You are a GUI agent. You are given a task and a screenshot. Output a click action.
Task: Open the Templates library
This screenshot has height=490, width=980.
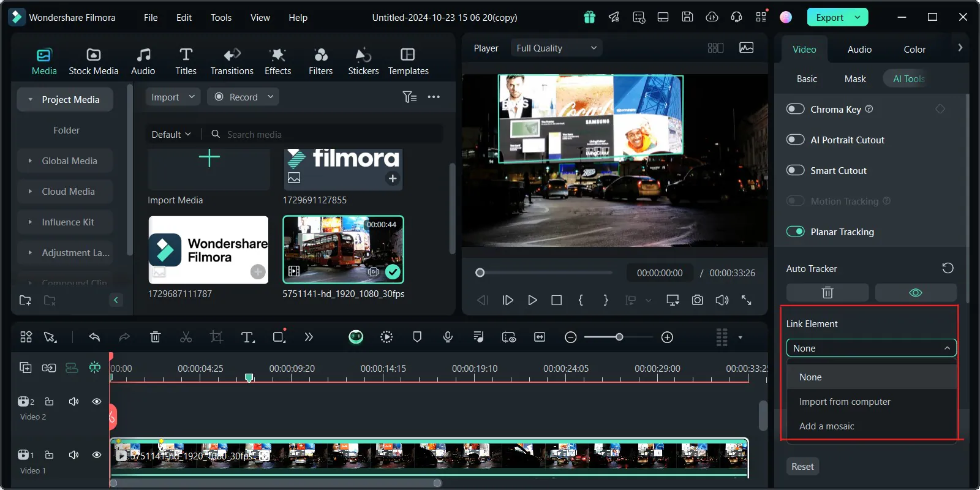(408, 62)
